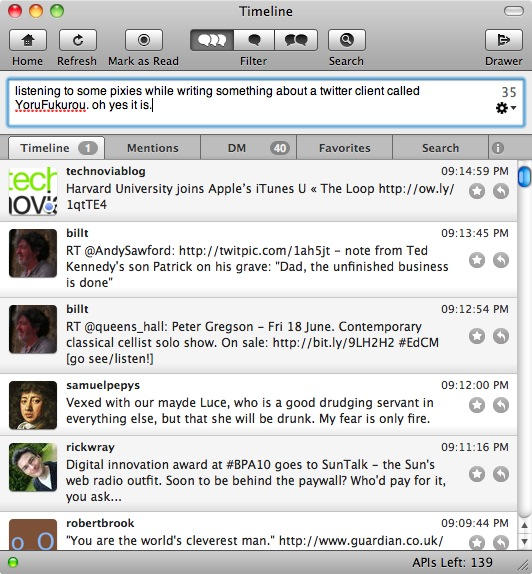
Task: Reply to samuelpepys tweet via arrow icon
Action: pos(501,405)
